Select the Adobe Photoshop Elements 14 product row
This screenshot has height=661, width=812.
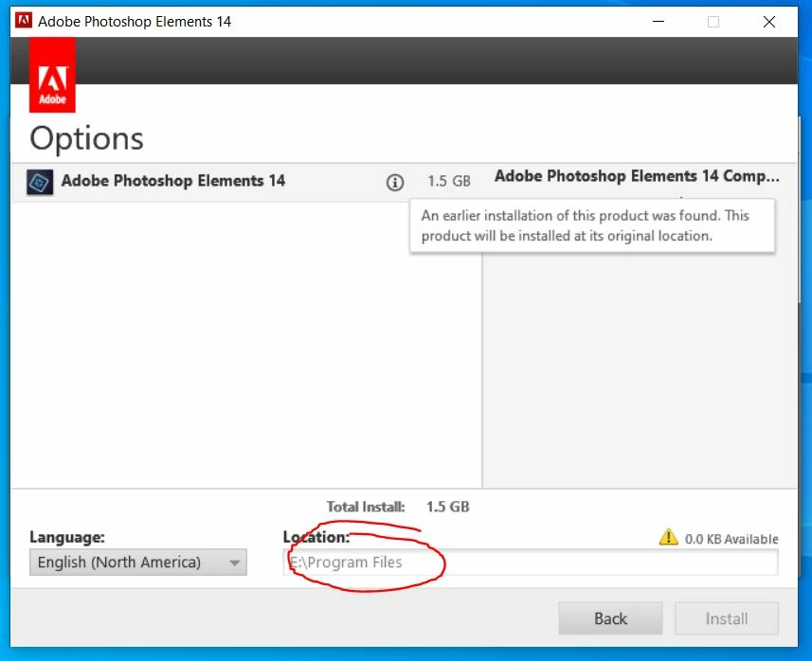pos(246,182)
